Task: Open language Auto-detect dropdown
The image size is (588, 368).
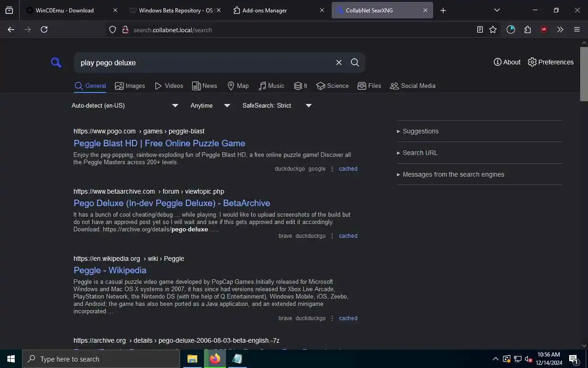Action: tap(124, 105)
